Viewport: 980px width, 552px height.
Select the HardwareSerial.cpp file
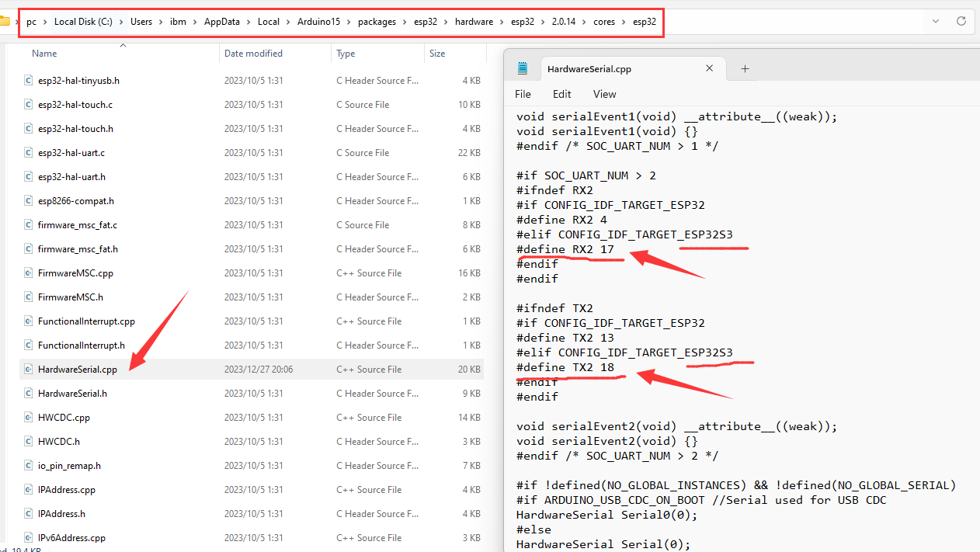pyautogui.click(x=77, y=370)
